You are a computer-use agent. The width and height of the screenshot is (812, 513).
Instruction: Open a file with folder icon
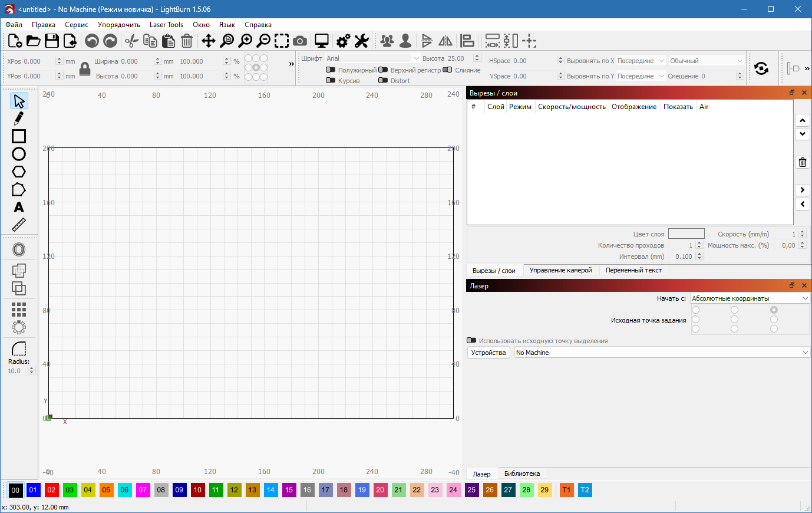click(x=34, y=41)
